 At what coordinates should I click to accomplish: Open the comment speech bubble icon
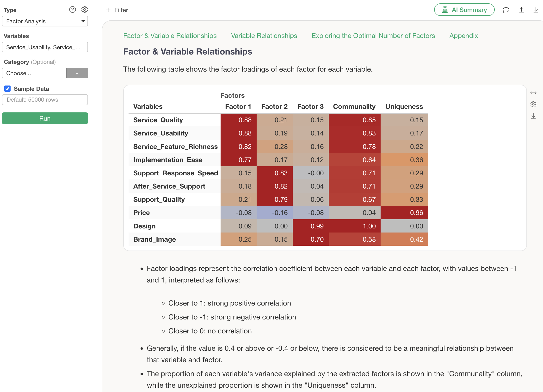click(x=506, y=10)
